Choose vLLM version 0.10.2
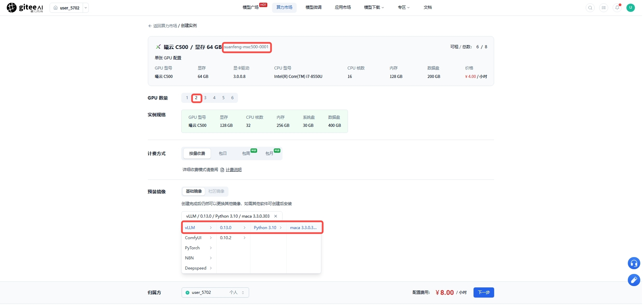The height and width of the screenshot is (308, 644). [x=233, y=238]
